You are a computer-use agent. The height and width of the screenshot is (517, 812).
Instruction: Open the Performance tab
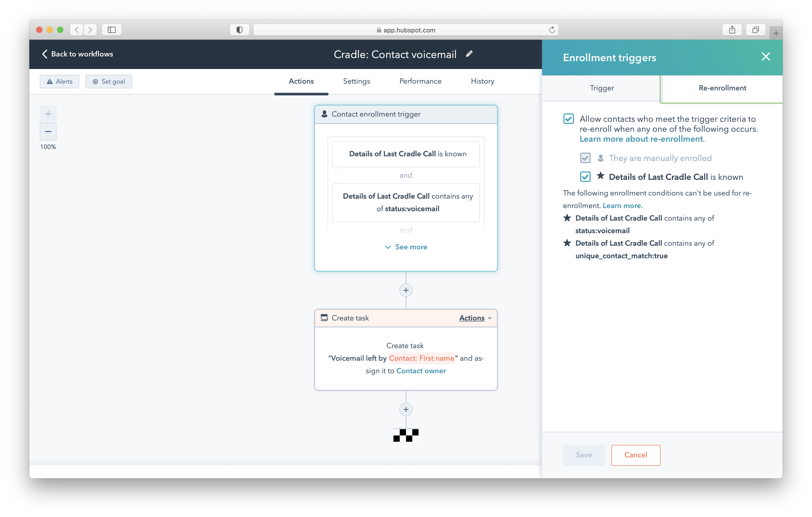(420, 81)
